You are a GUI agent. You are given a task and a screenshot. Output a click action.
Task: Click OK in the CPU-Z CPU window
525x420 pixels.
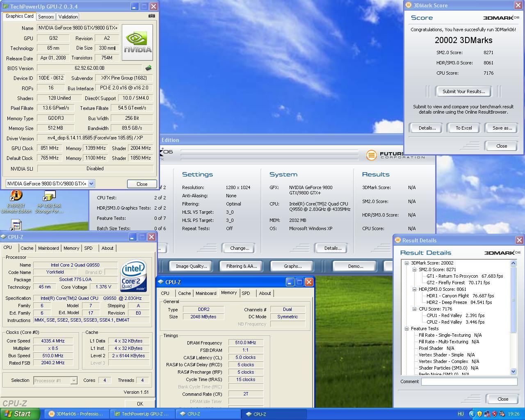point(140,404)
